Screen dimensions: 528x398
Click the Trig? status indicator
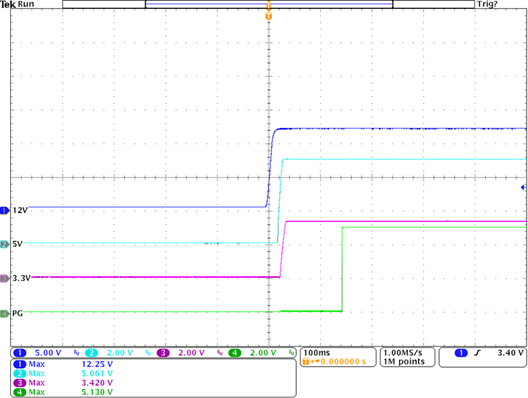487,4
